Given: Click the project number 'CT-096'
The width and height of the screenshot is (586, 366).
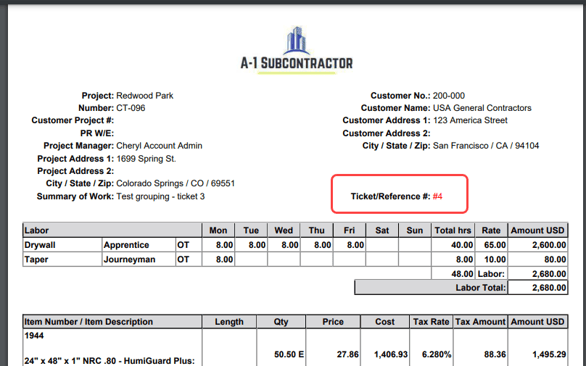Looking at the screenshot, I should [131, 108].
